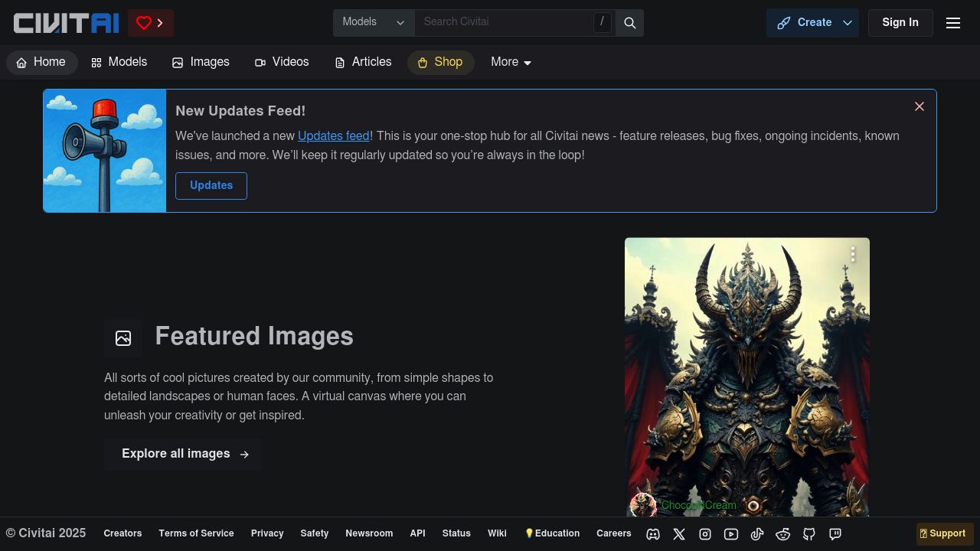980x551 pixels.
Task: Click the megaphone banner illustration
Action: tap(105, 151)
